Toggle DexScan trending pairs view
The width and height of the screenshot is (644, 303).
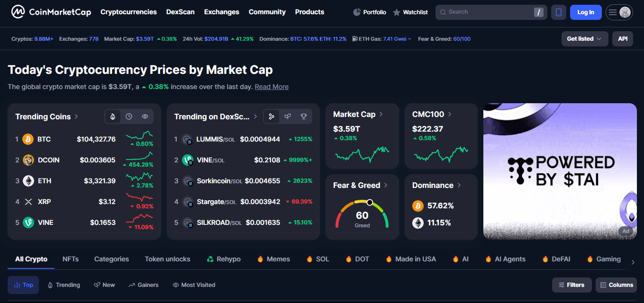pos(272,116)
